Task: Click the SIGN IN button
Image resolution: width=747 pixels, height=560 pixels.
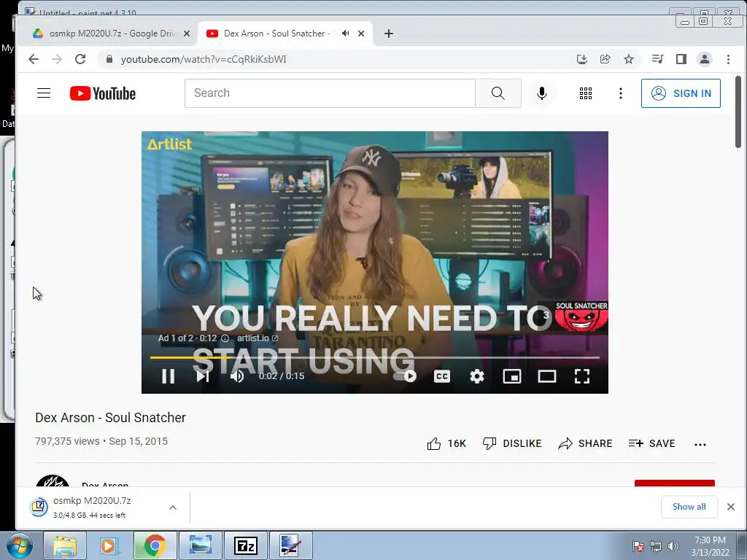Action: 681,93
